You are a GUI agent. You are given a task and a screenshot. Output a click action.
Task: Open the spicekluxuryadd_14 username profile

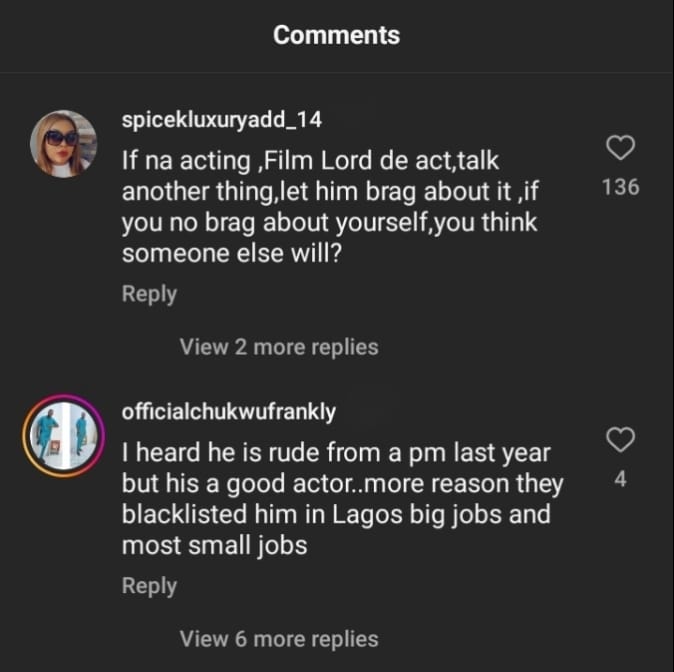222,120
